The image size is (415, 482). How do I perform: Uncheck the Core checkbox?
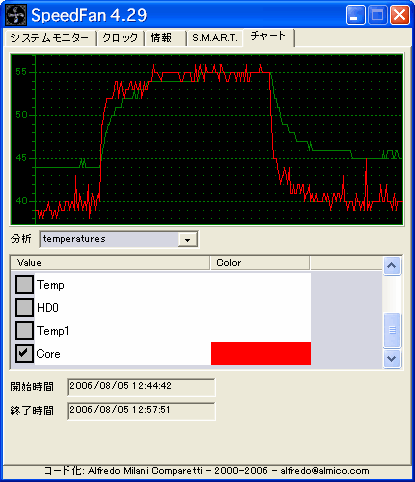(24, 353)
